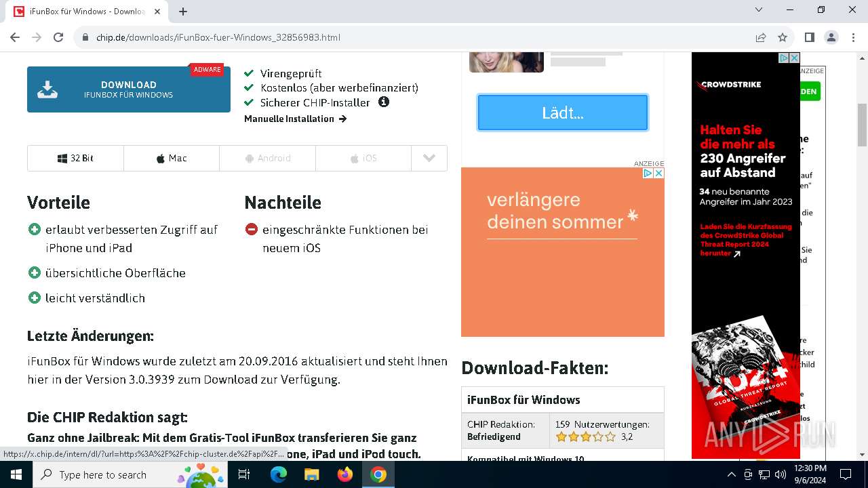Click 'eingeschränkte Funktionen bei neuem iOS' text
Screen dimensions: 868x488
point(345,239)
